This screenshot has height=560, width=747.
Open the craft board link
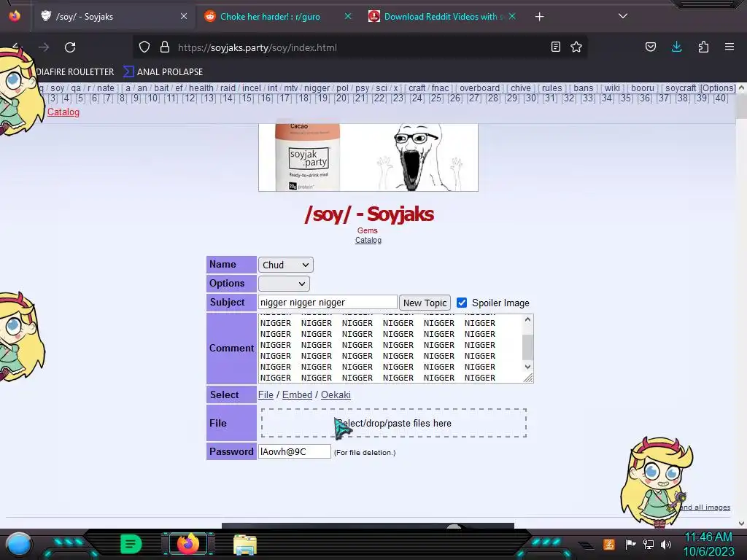pos(417,88)
